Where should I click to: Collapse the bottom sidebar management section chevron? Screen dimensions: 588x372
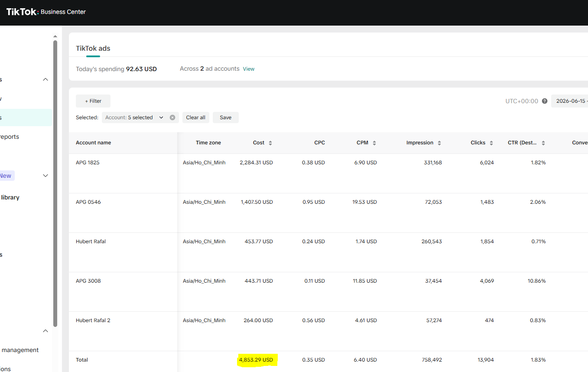45,331
